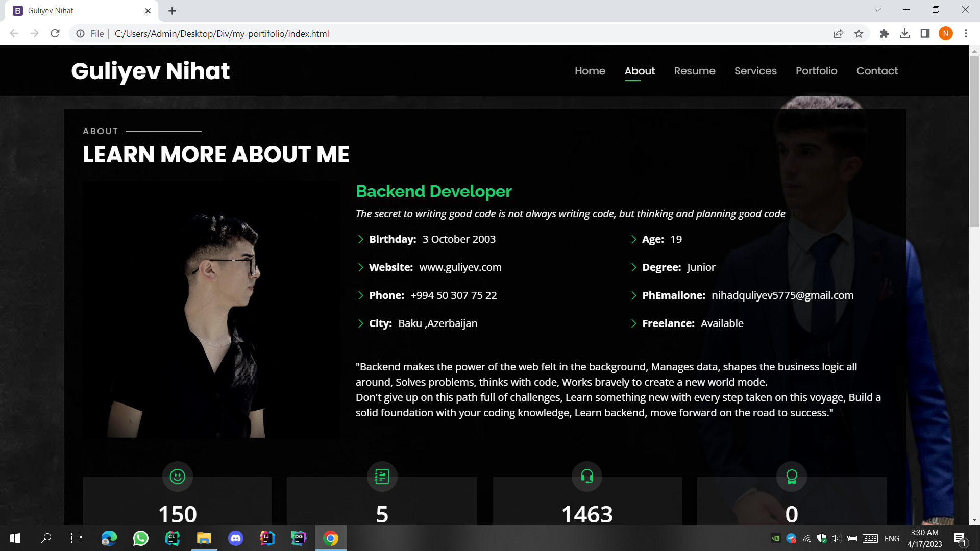Navigate to the Contact link
Screen dimensions: 980x551
tap(877, 71)
